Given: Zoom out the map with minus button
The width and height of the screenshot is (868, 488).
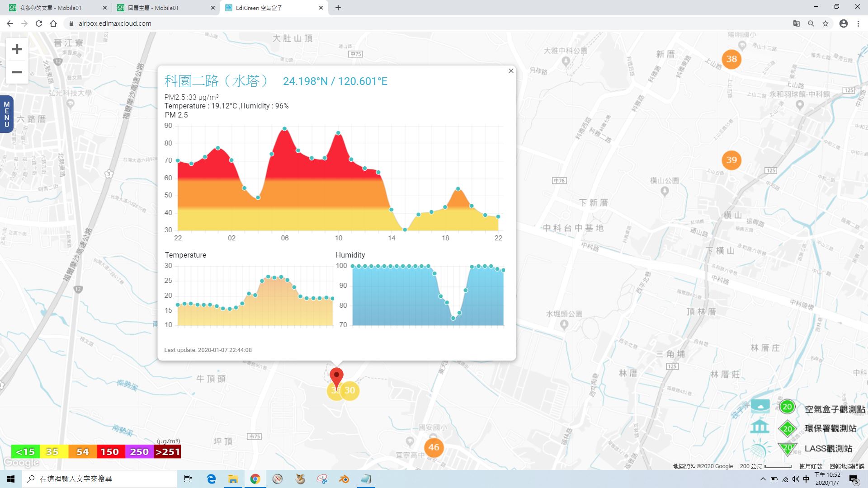Looking at the screenshot, I should tap(17, 72).
